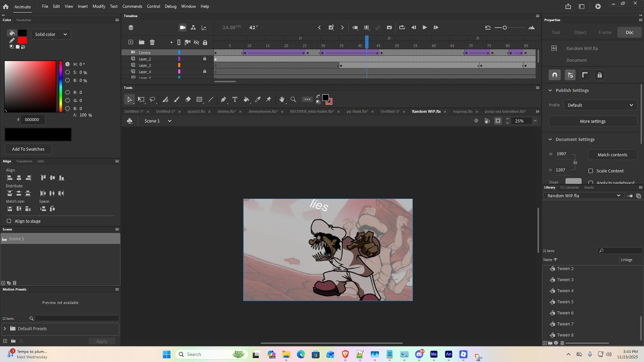Click the new folder icon in Timeline
644x362 pixels.
(141, 42)
